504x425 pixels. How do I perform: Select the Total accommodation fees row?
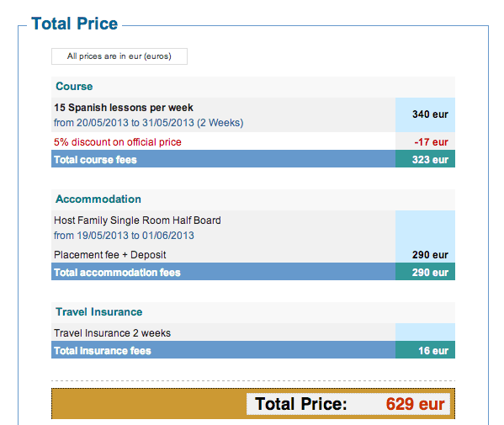click(253, 272)
